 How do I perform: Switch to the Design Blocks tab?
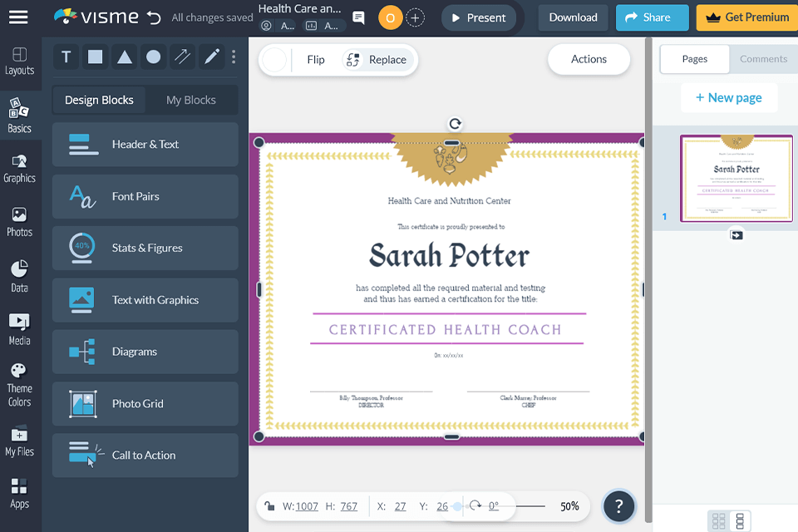[x=99, y=101]
